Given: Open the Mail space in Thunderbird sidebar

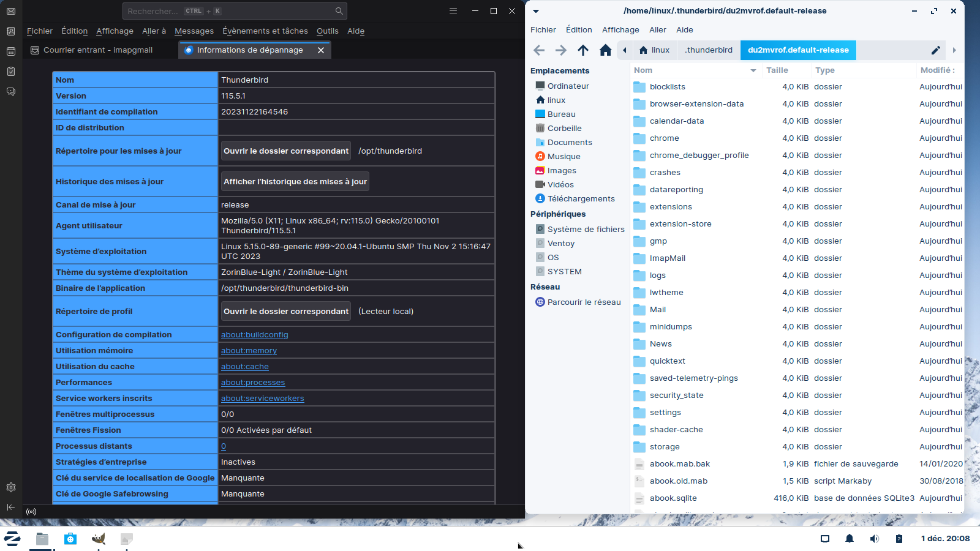Looking at the screenshot, I should click(x=11, y=11).
